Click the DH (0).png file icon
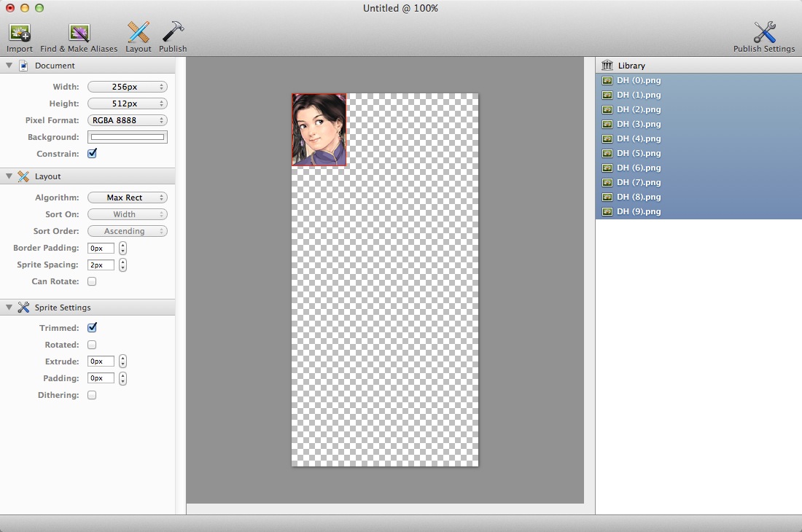The width and height of the screenshot is (802, 532). pyautogui.click(x=607, y=80)
